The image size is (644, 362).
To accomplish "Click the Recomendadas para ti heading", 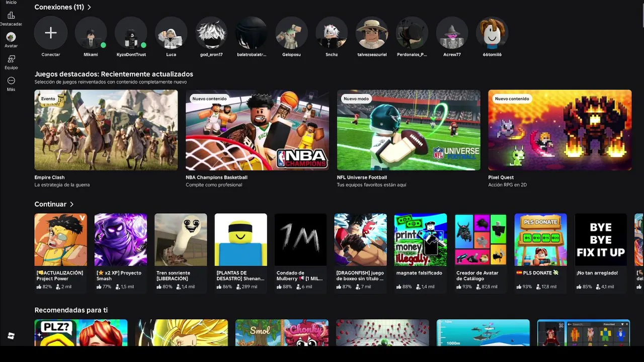I will point(71,310).
